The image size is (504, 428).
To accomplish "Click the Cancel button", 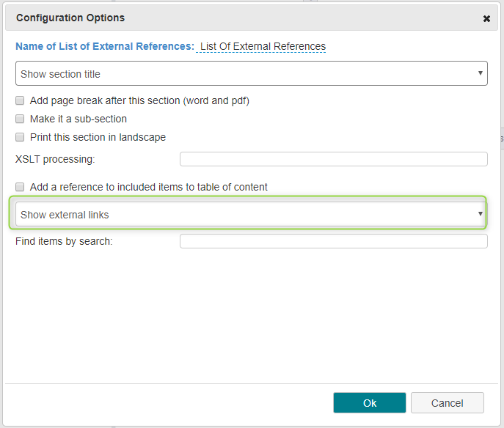I will pos(447,402).
